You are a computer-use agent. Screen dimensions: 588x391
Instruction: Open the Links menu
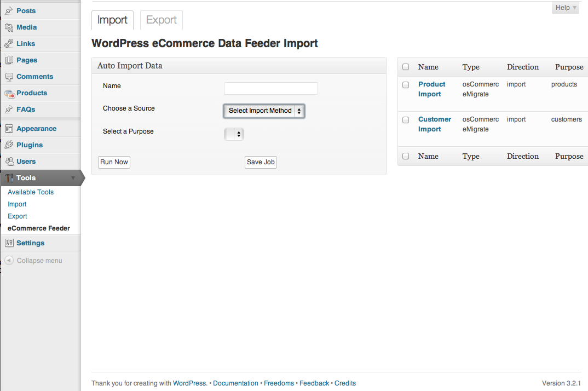[x=26, y=43]
